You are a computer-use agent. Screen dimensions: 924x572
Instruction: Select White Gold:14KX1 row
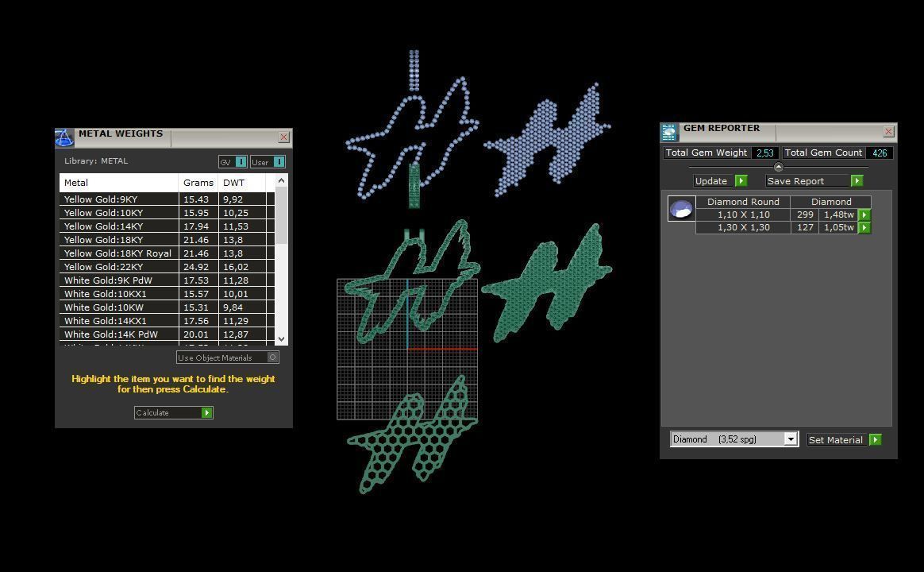[x=167, y=322]
